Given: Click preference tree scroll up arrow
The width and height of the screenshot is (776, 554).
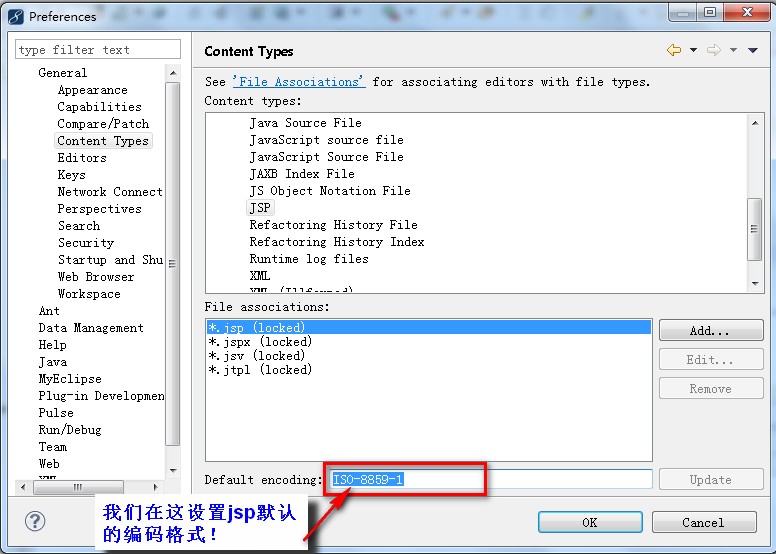Looking at the screenshot, I should click(173, 73).
